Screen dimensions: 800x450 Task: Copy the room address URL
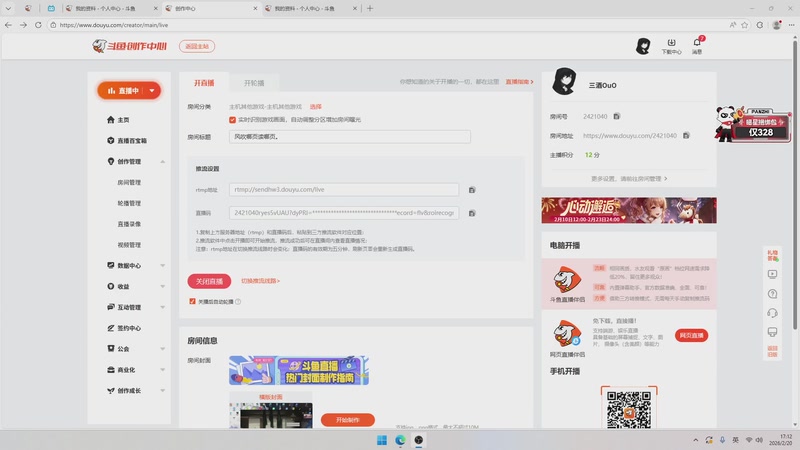point(686,135)
